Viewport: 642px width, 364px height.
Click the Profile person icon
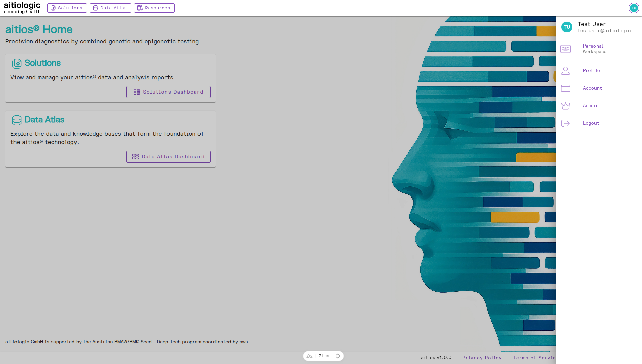coord(565,70)
